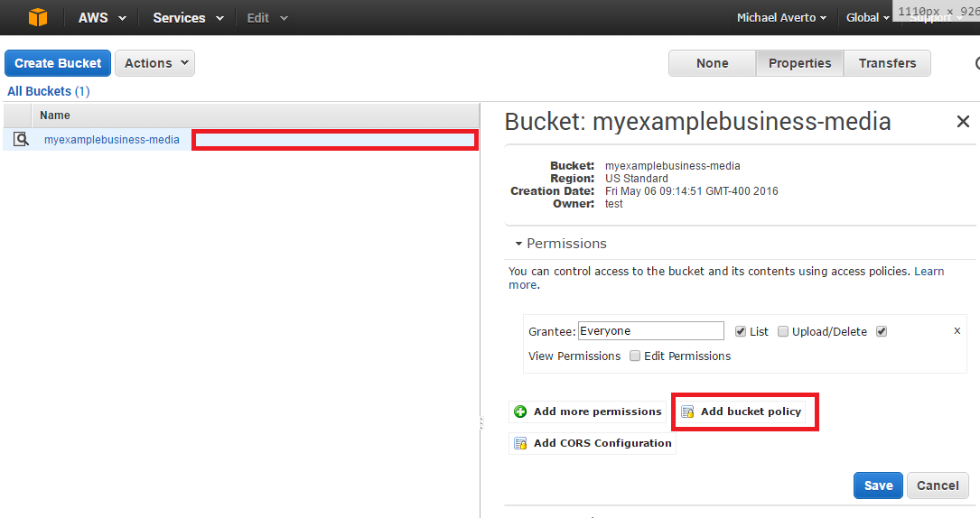Image resolution: width=980 pixels, height=518 pixels.
Task: Click the green plus icon for more permissions
Action: point(520,412)
